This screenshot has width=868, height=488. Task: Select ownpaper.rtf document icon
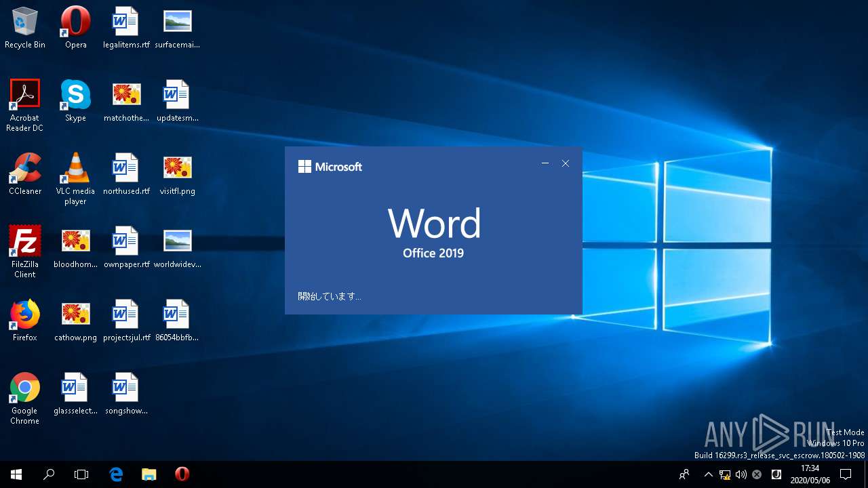point(126,247)
